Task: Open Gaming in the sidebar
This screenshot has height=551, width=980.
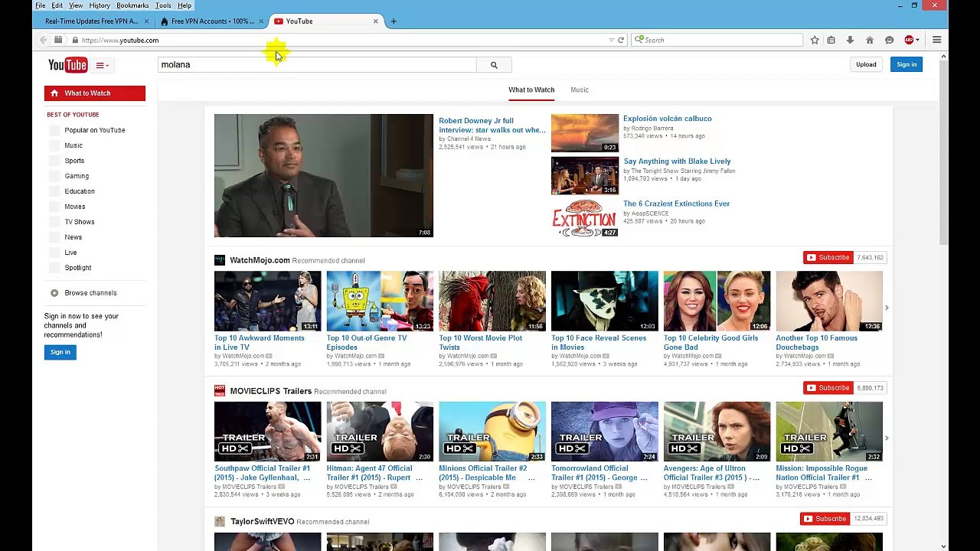Action: click(77, 176)
